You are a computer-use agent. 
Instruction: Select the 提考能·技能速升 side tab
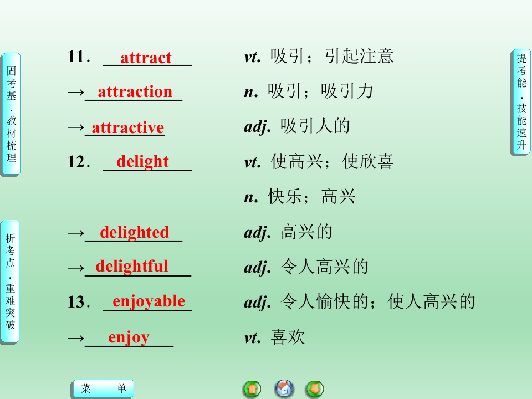[521, 102]
